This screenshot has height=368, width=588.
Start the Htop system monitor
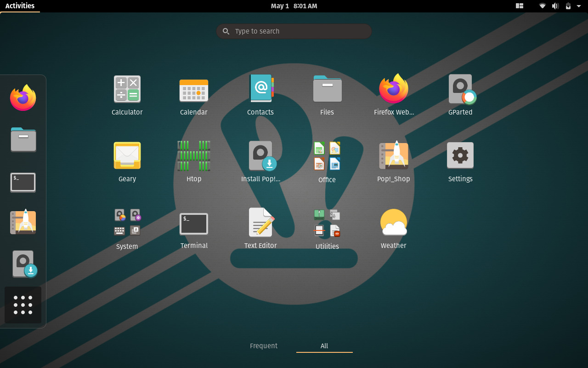193,155
